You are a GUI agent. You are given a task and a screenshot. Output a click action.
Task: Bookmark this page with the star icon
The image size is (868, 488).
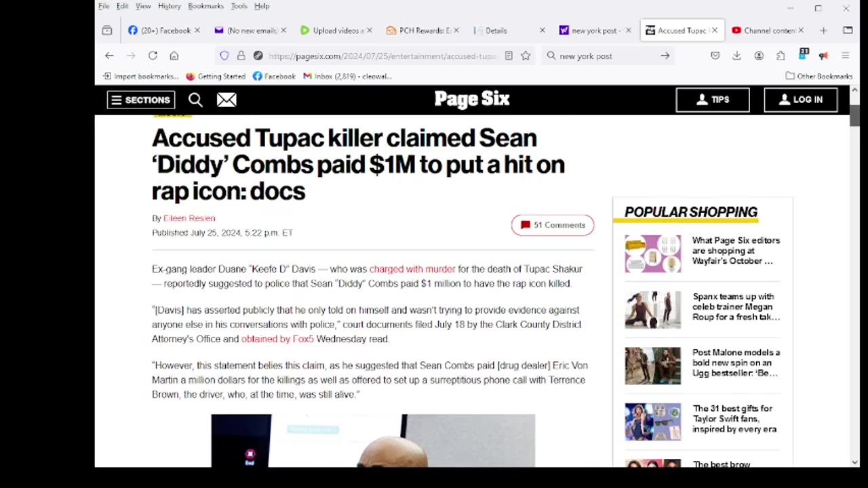pos(526,56)
